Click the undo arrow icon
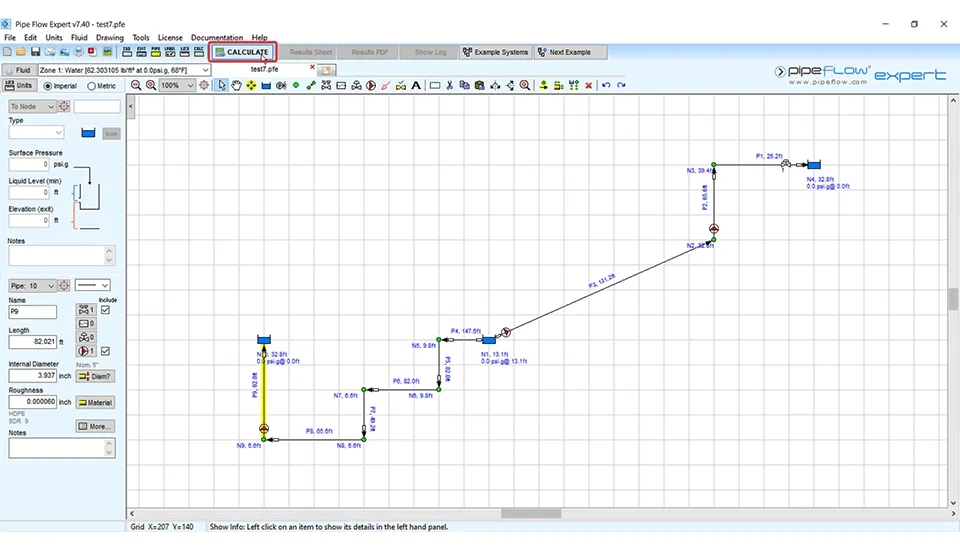960x548 pixels. tap(606, 86)
